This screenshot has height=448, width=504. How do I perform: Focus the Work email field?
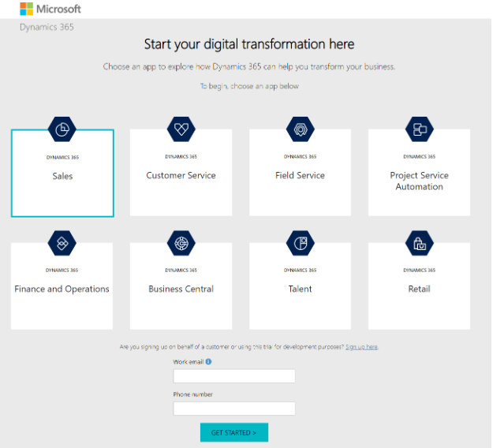[x=234, y=376]
